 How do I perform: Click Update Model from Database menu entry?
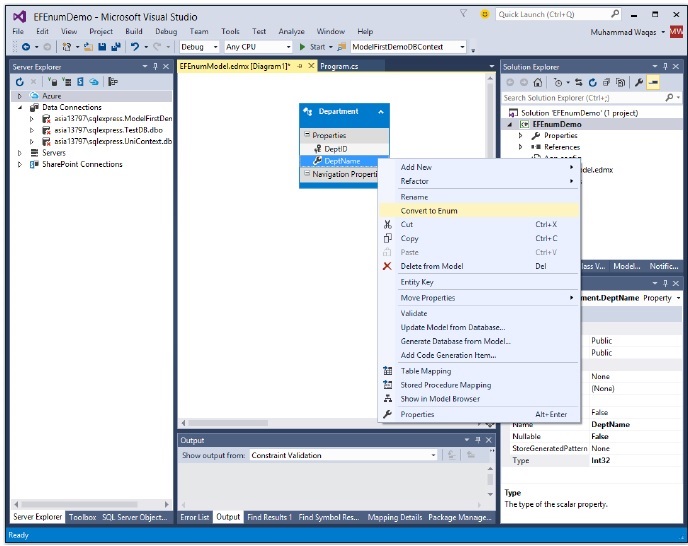click(452, 327)
